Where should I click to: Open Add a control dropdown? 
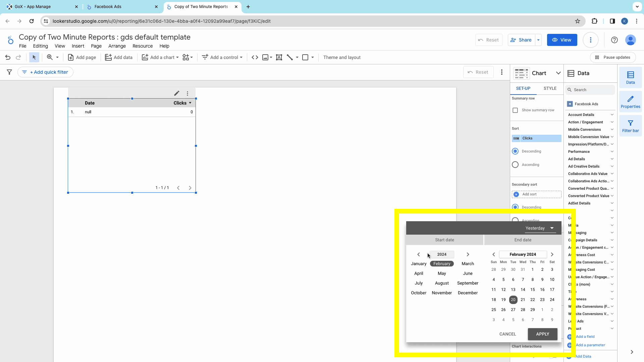coord(222,57)
